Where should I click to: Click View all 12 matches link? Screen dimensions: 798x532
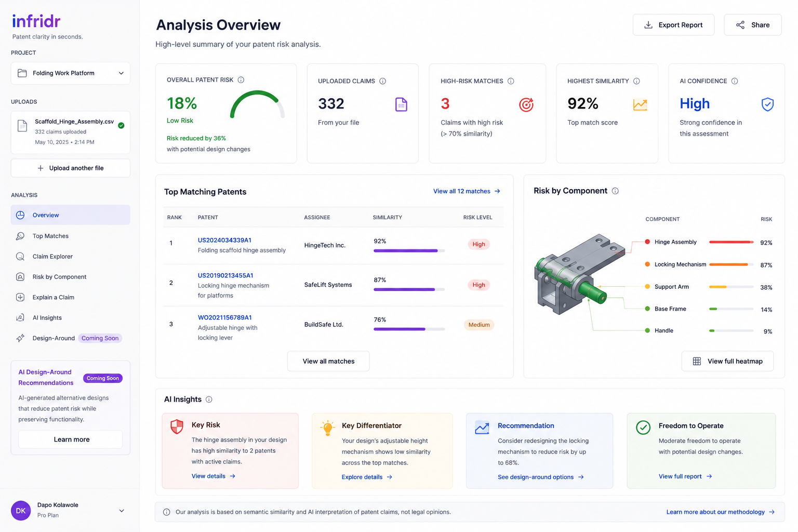pos(467,191)
